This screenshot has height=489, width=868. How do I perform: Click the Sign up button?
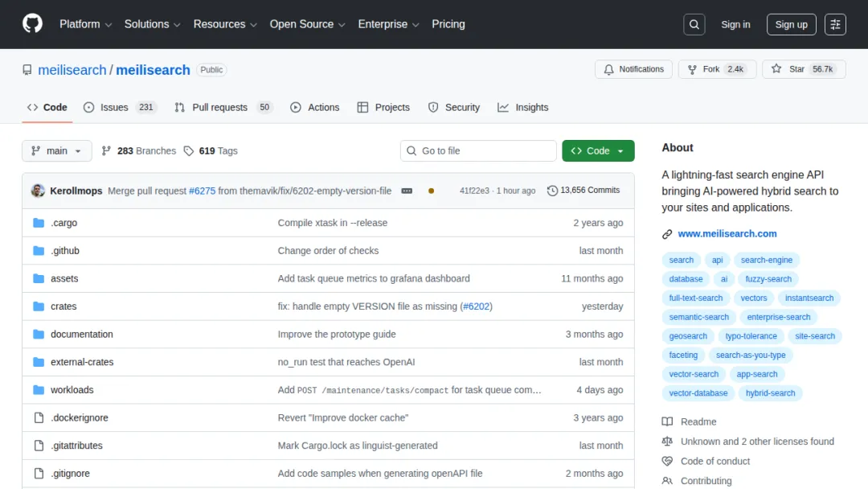pyautogui.click(x=791, y=24)
